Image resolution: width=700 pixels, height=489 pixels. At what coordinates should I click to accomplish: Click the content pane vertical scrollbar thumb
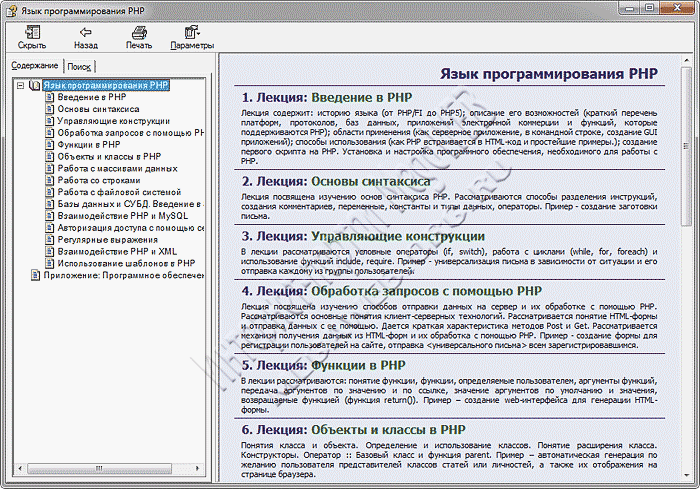point(687,146)
